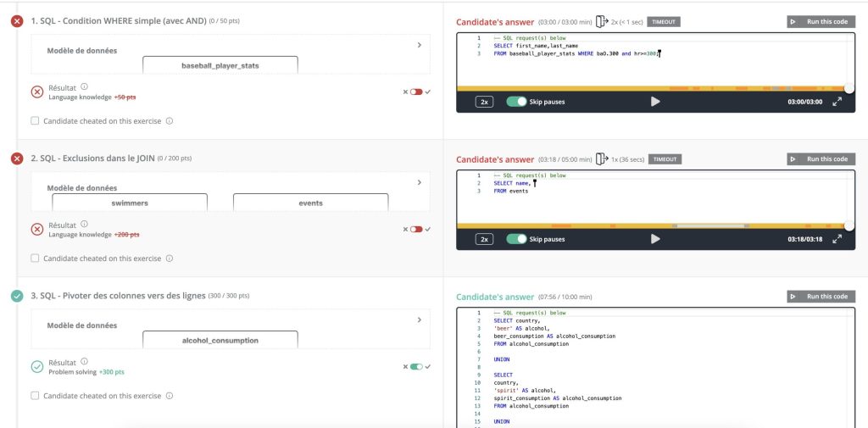Flip the result override switch for question 2

coord(416,229)
